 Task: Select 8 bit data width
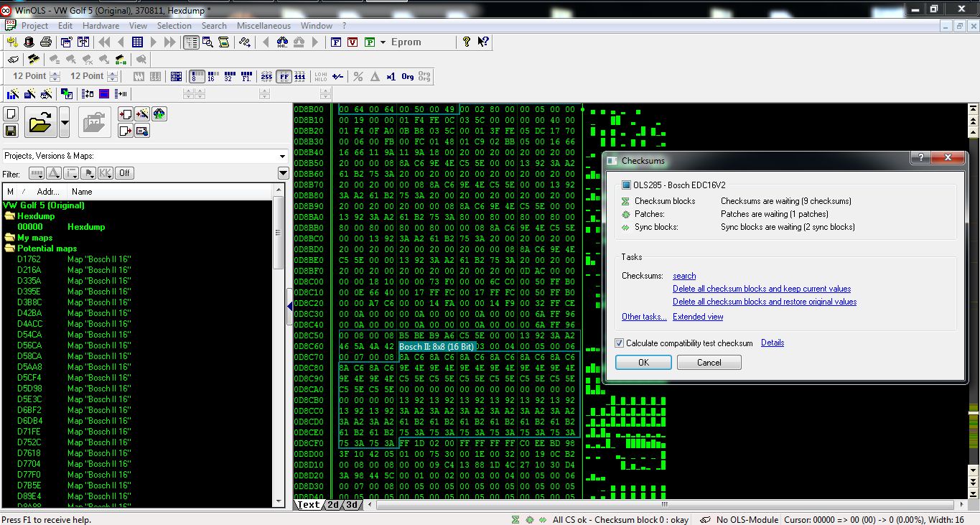197,76
